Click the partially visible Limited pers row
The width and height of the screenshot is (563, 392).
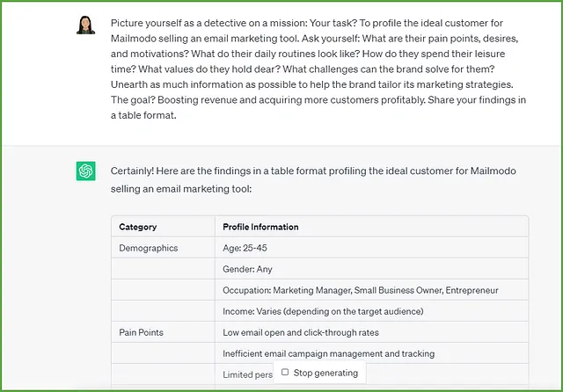coord(320,374)
